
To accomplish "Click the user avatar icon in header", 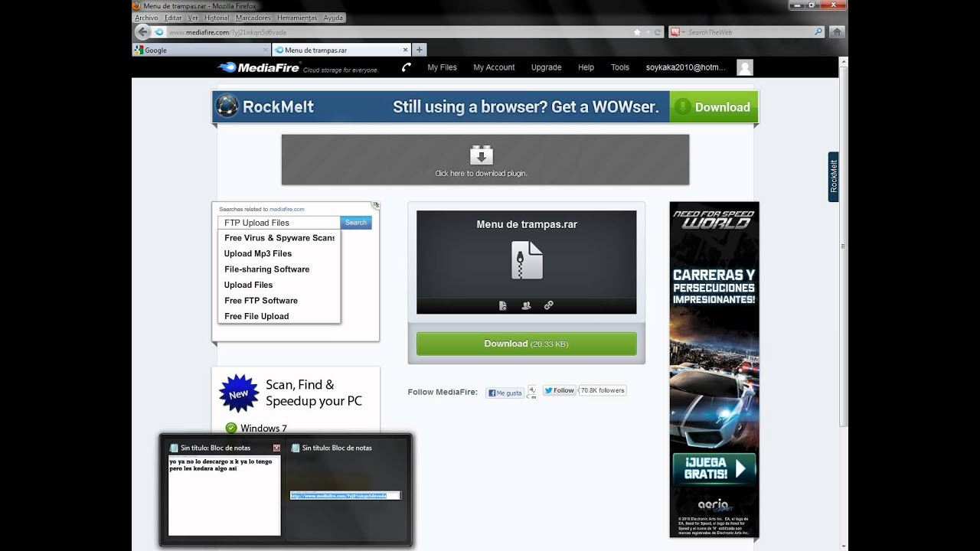I will (745, 67).
